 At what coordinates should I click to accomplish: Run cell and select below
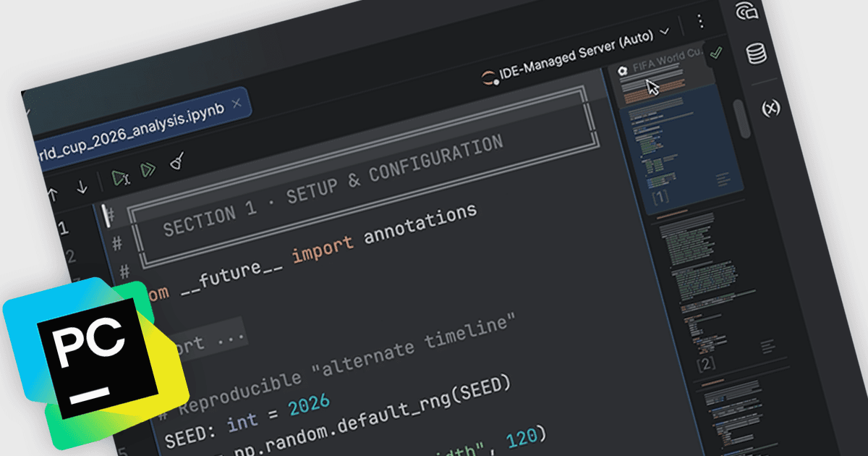pos(119,177)
